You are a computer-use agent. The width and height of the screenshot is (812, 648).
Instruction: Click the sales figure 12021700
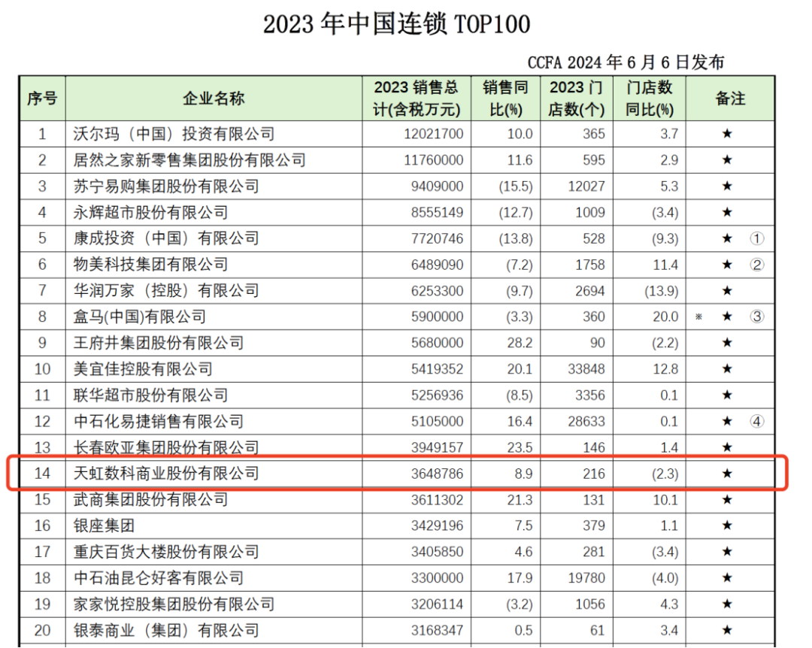438,135
